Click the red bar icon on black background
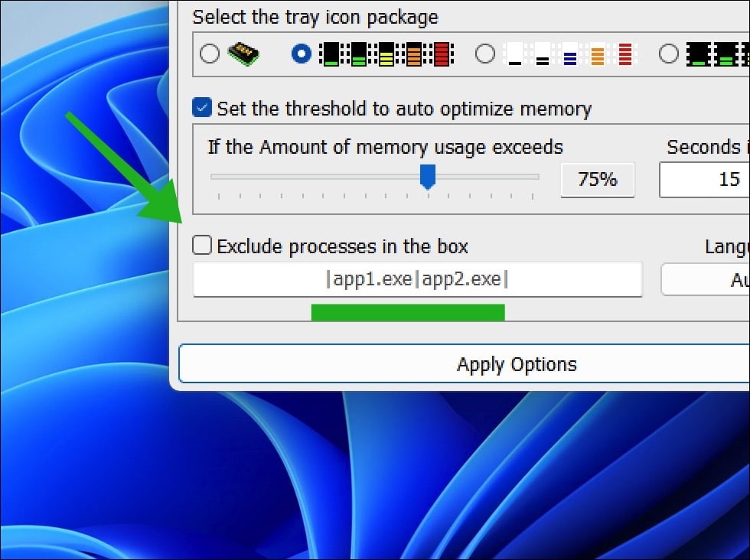The width and height of the screenshot is (750, 560). 441,54
